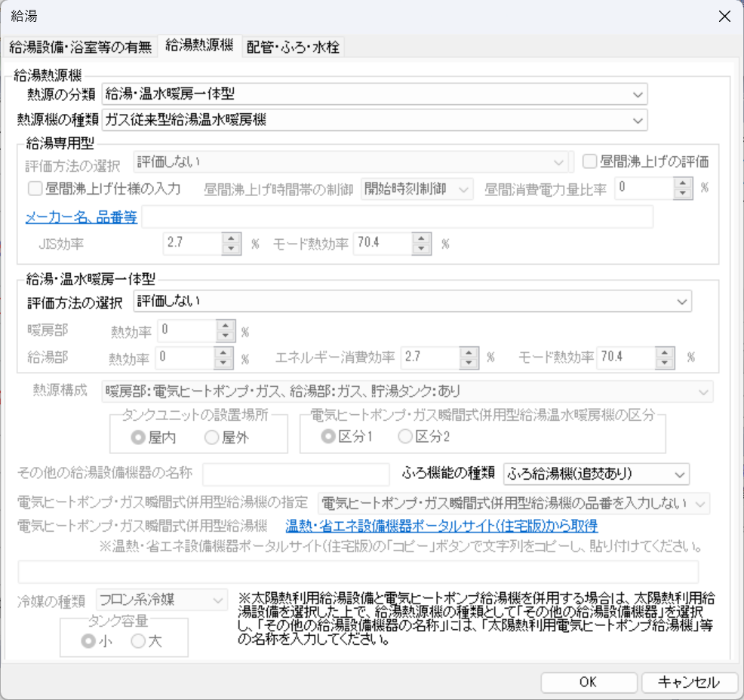Open 熱源の分類 dropdown
Image resolution: width=744 pixels, height=700 pixels.
click(374, 94)
